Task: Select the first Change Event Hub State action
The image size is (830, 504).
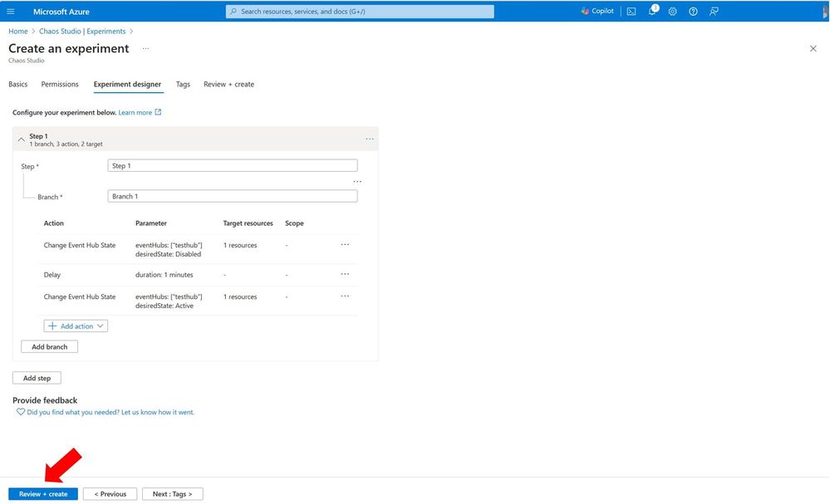Action: click(80, 246)
